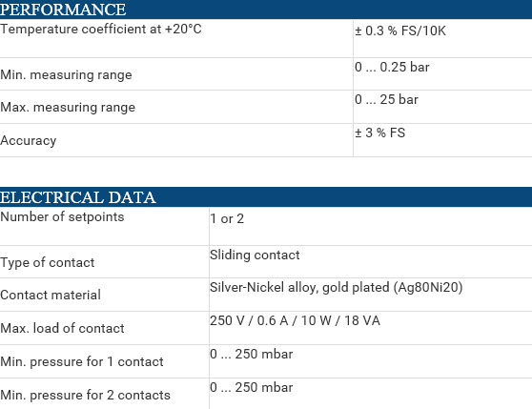The width and height of the screenshot is (532, 409).
Task: Select the Max. load of contact label
Action: [62, 328]
